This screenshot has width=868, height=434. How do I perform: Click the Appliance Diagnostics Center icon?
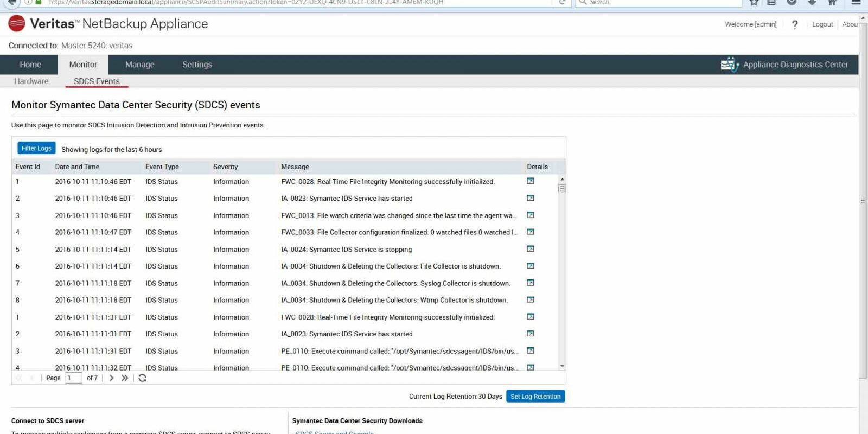730,65
